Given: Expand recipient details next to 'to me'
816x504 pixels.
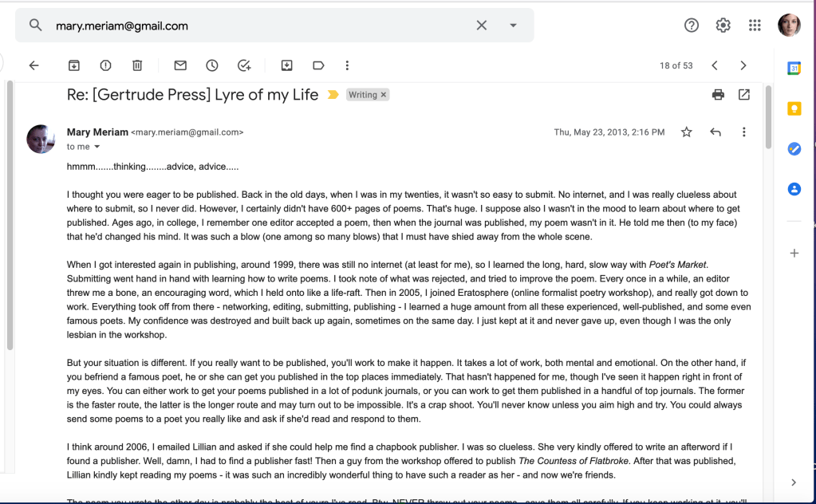Looking at the screenshot, I should (x=97, y=147).
